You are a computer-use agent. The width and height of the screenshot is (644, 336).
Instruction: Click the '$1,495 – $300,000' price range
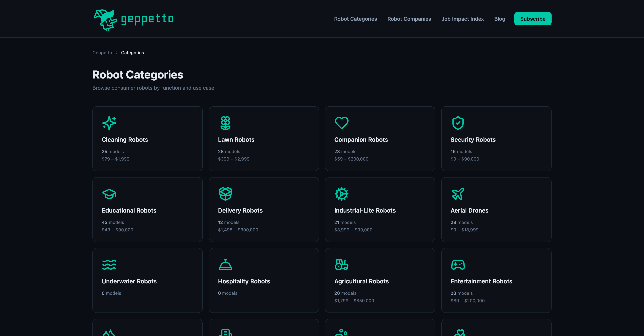[x=238, y=230]
